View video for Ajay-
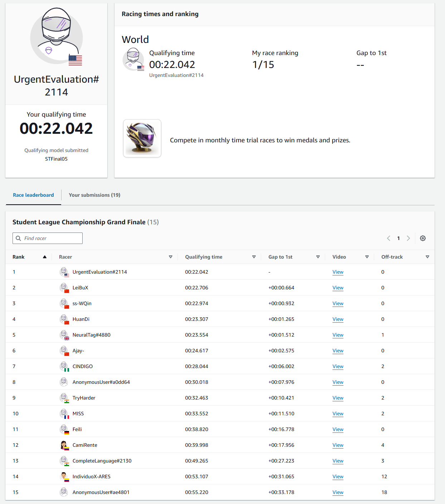Viewport: 445px width, 504px height. click(338, 351)
